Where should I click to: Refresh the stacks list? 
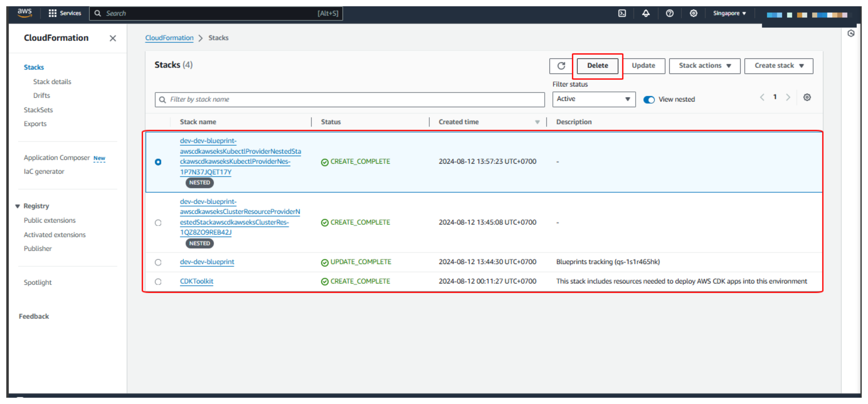(x=561, y=66)
